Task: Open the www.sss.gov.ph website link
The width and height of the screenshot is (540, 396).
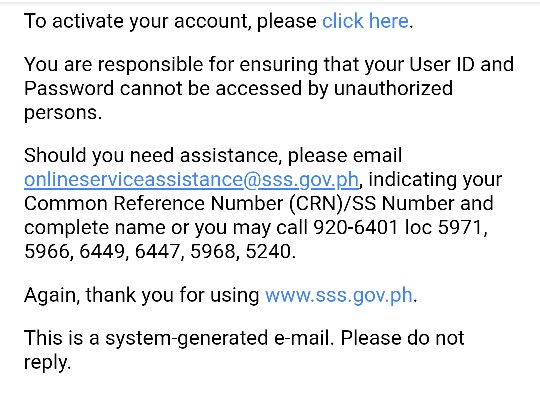Action: coord(339,295)
